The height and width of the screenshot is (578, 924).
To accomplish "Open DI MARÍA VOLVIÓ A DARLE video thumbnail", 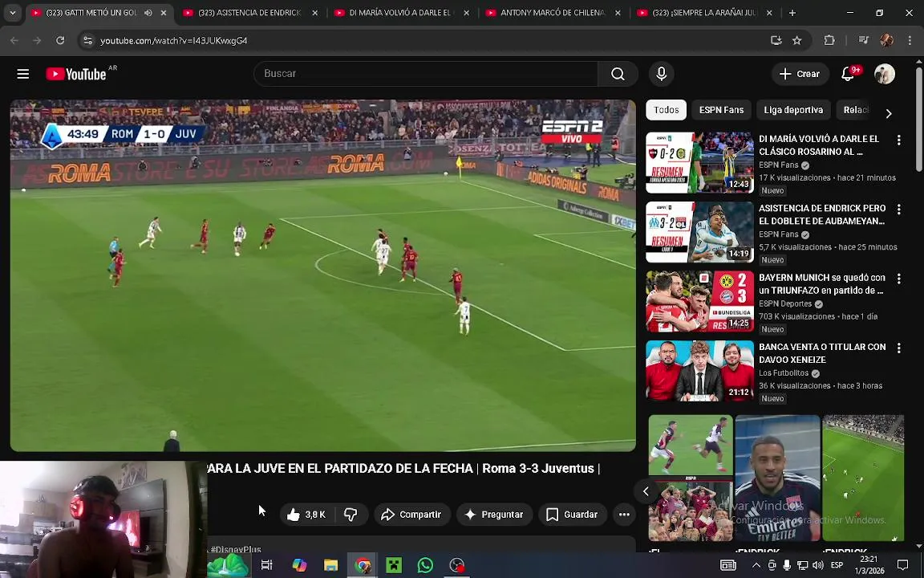I will 699,163.
